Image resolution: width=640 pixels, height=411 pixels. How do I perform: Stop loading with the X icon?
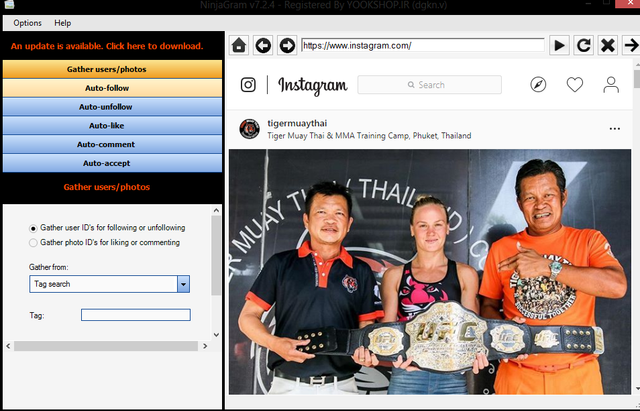[x=608, y=45]
